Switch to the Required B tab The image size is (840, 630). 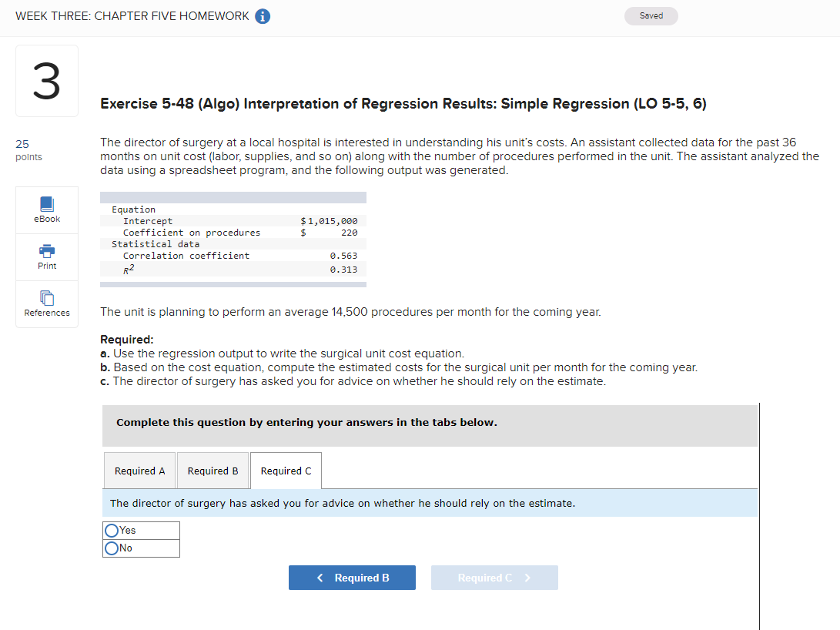pyautogui.click(x=213, y=471)
